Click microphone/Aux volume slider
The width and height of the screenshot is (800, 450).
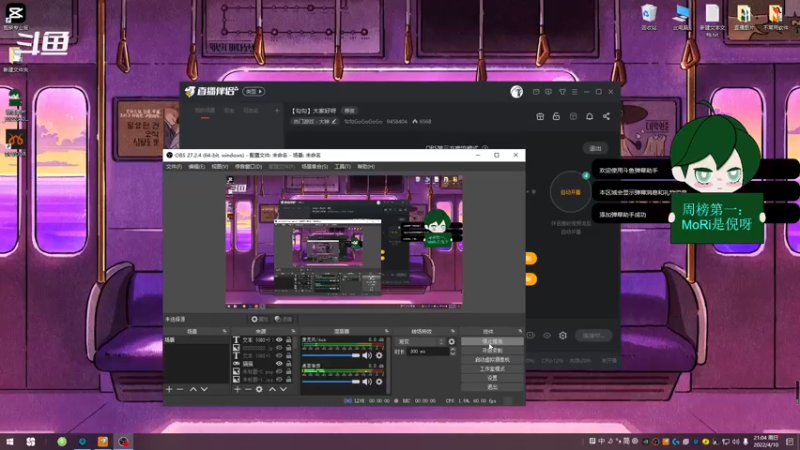point(331,355)
